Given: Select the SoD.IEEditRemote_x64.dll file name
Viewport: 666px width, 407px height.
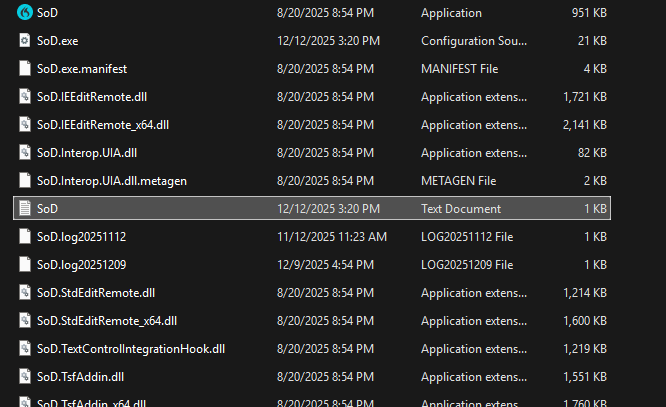Looking at the screenshot, I should [x=103, y=125].
